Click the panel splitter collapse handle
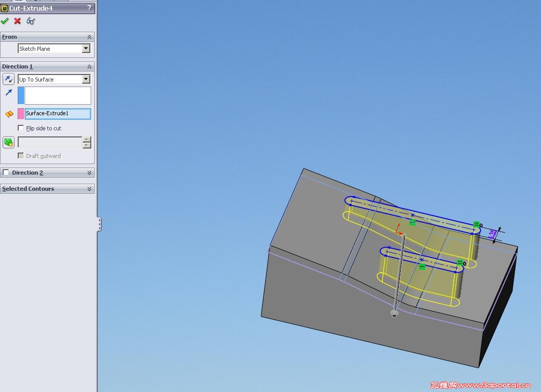The width and height of the screenshot is (541, 392). (99, 224)
